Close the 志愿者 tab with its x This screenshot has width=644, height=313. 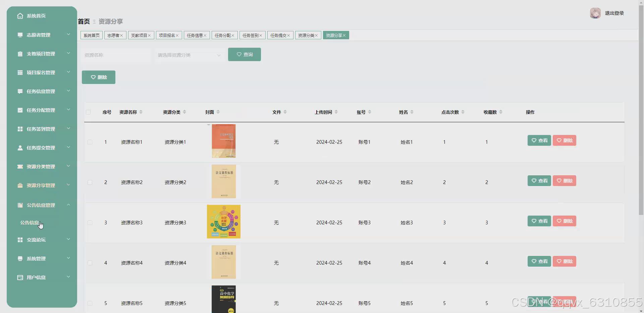click(x=121, y=36)
